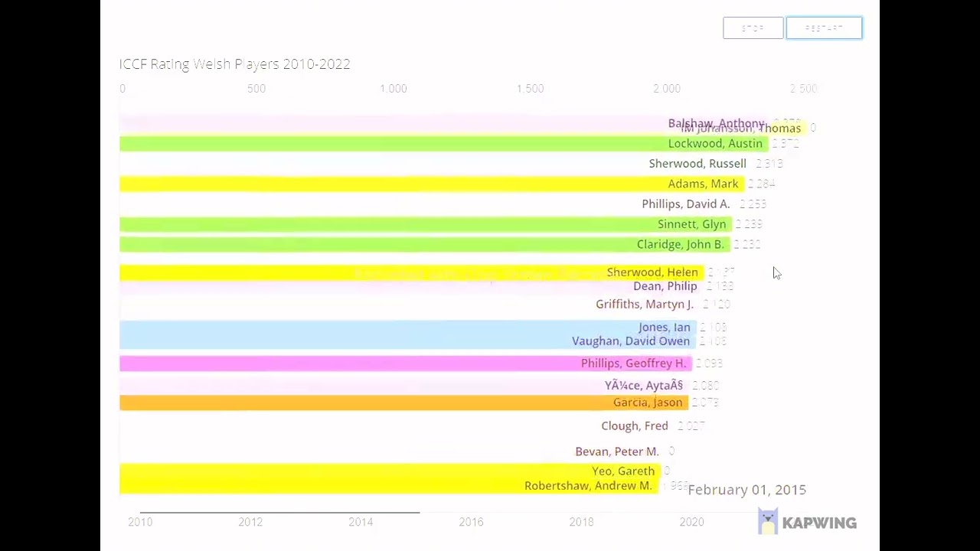
Task: Select Adams, Mark yellow bar
Action: [x=431, y=184]
